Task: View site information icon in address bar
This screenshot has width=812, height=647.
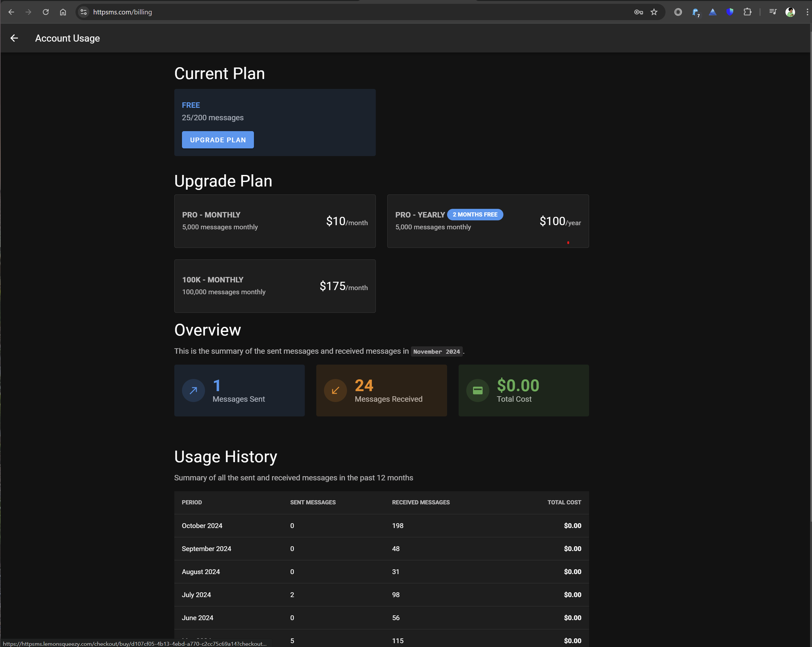Action: coord(83,12)
